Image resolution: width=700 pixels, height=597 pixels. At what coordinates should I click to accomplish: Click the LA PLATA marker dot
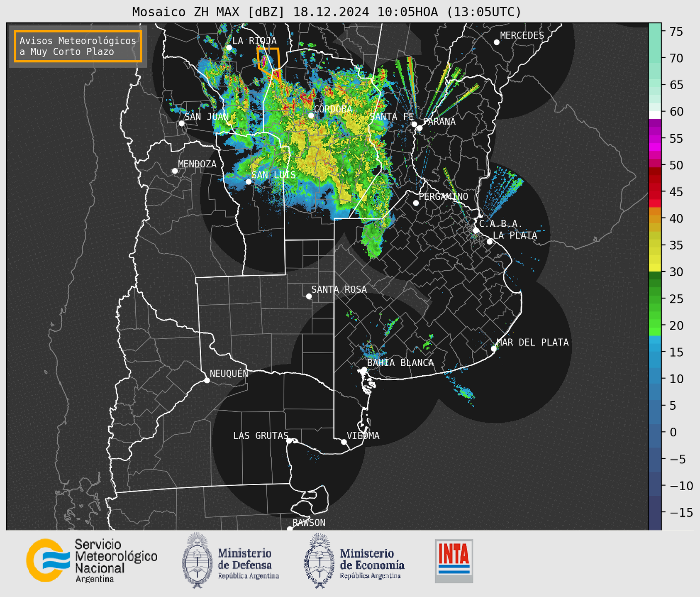490,242
